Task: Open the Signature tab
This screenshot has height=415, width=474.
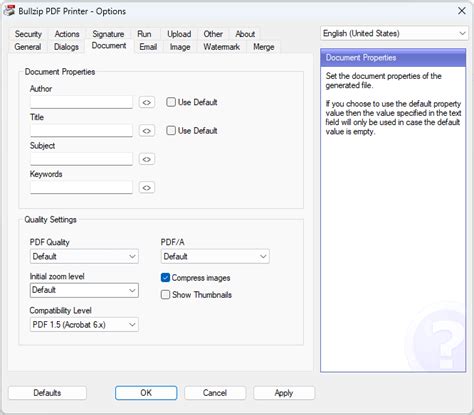Action: [x=108, y=34]
